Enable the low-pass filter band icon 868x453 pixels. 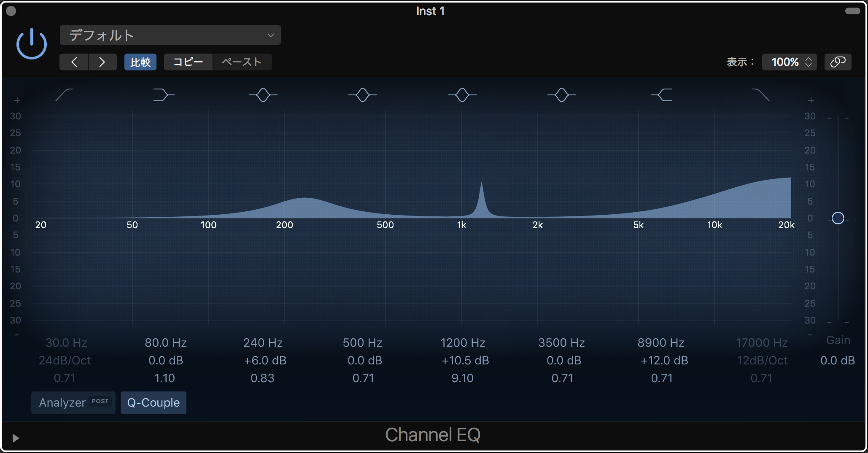tap(761, 95)
